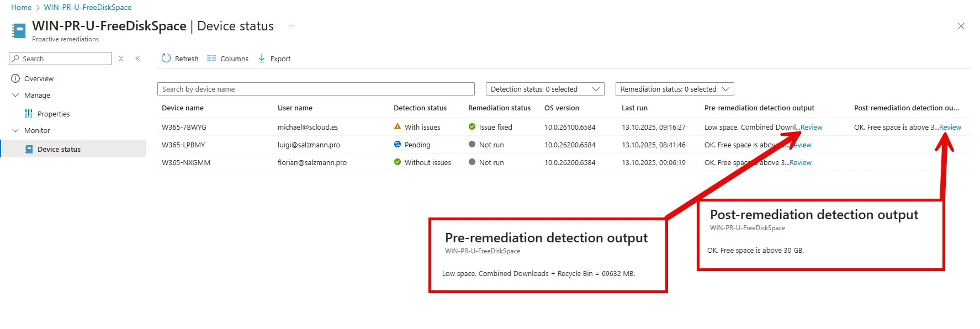Sort by OS version column
Screen dimensions: 980x329
coord(561,108)
